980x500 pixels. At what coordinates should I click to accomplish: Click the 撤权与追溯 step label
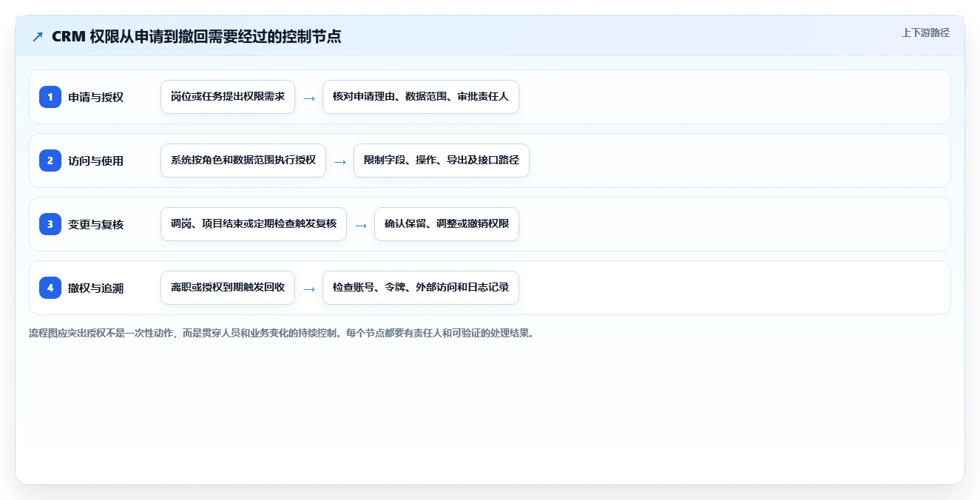[95, 288]
